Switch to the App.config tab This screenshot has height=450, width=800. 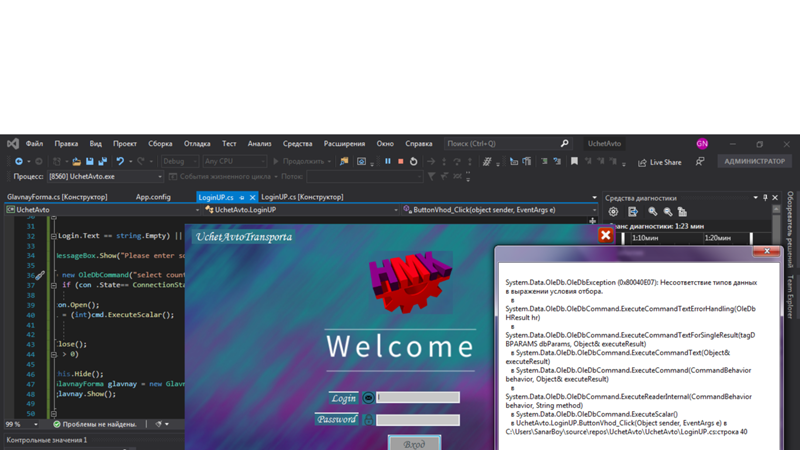[153, 197]
